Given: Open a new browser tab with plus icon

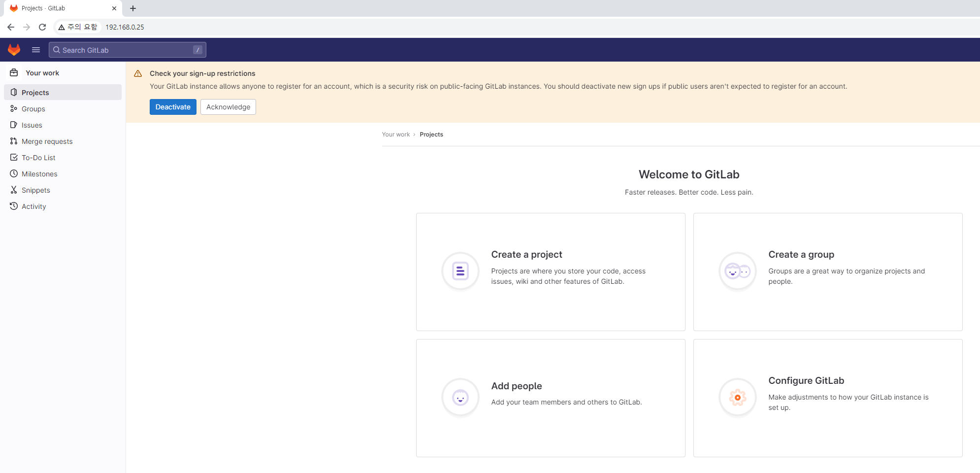Looking at the screenshot, I should click(133, 8).
